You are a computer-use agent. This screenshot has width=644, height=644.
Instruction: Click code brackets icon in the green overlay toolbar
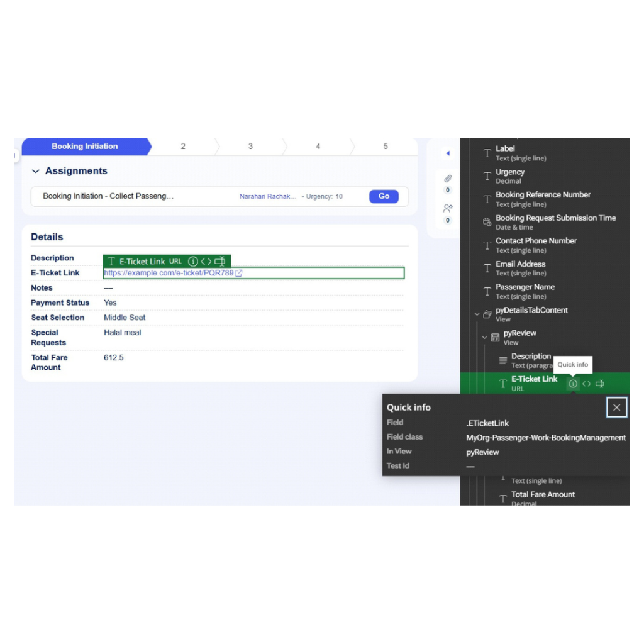tap(206, 262)
